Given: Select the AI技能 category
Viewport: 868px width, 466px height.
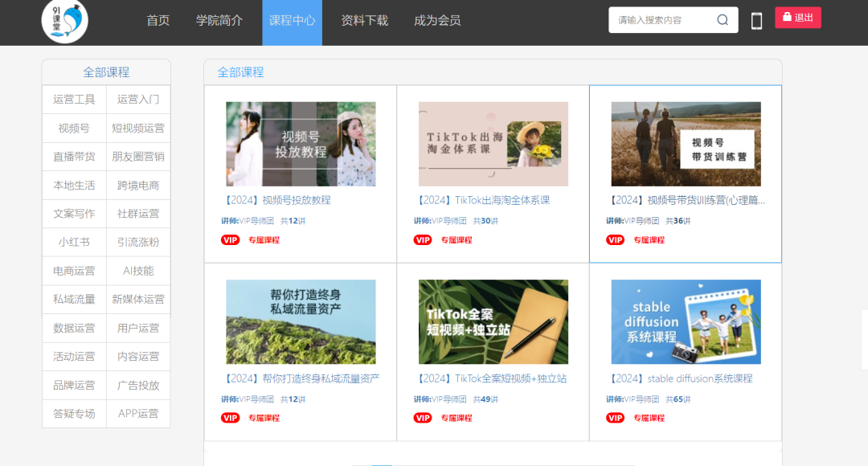Looking at the screenshot, I should click(138, 272).
